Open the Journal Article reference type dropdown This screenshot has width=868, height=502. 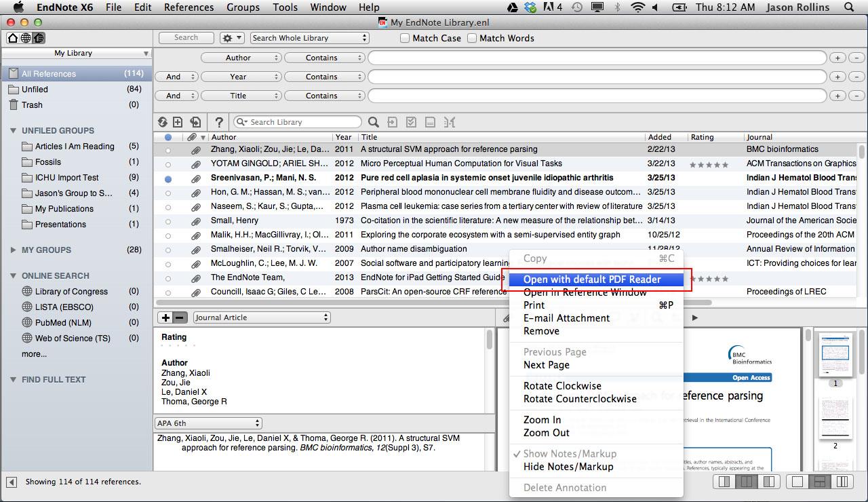[262, 317]
